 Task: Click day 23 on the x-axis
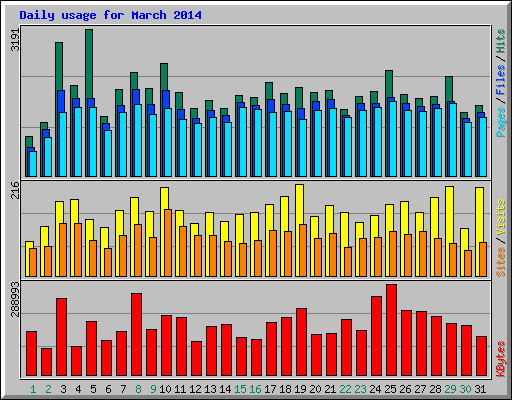click(360, 389)
